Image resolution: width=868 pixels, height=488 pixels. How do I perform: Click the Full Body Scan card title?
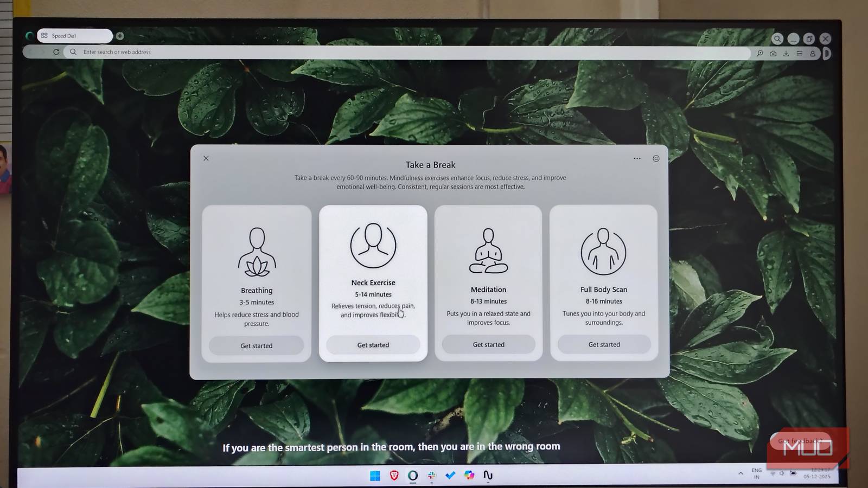(x=604, y=290)
